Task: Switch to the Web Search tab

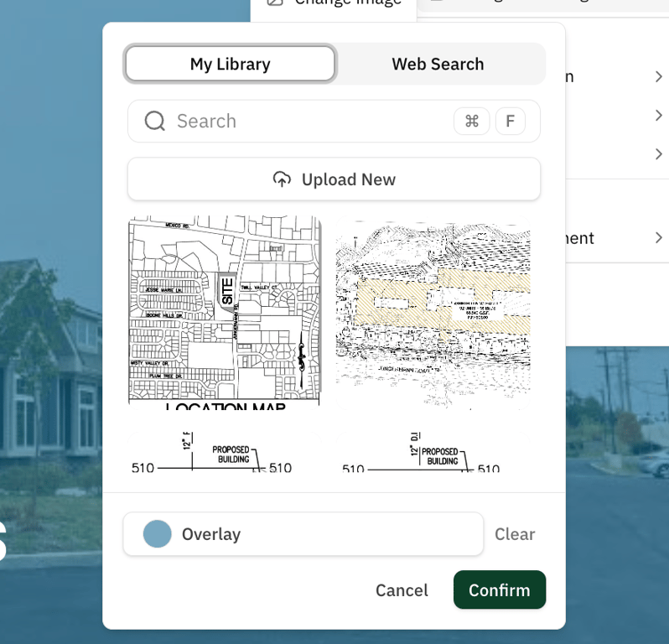Action: click(438, 64)
